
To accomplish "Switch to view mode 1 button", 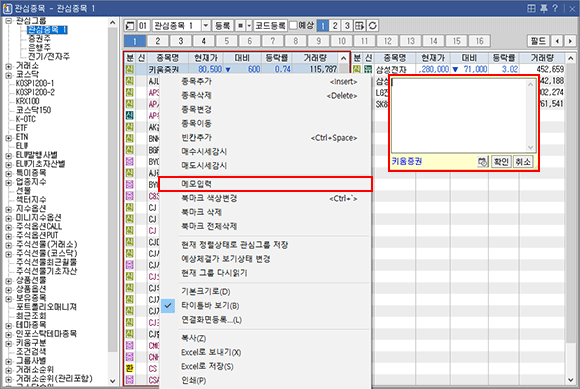I will coord(323,26).
